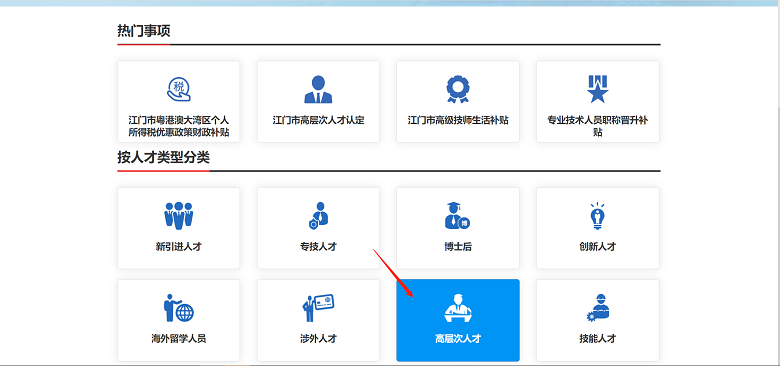The width and height of the screenshot is (780, 366).
Task: Click the businessman icon for 高层次人才认定
Action: [x=318, y=90]
